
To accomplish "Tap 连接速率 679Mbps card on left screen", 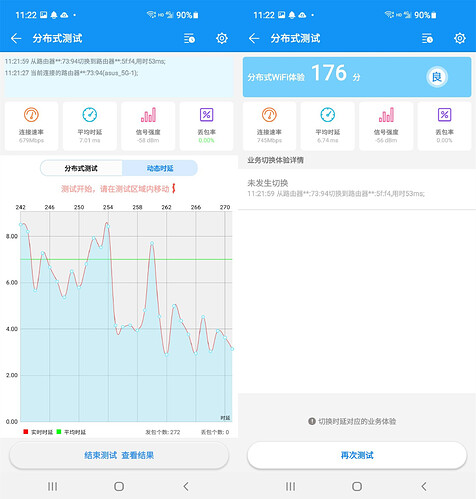I will click(x=31, y=126).
